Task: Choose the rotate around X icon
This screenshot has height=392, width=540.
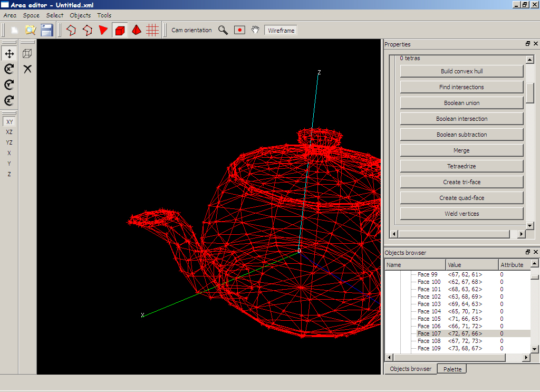Action: pyautogui.click(x=9, y=69)
